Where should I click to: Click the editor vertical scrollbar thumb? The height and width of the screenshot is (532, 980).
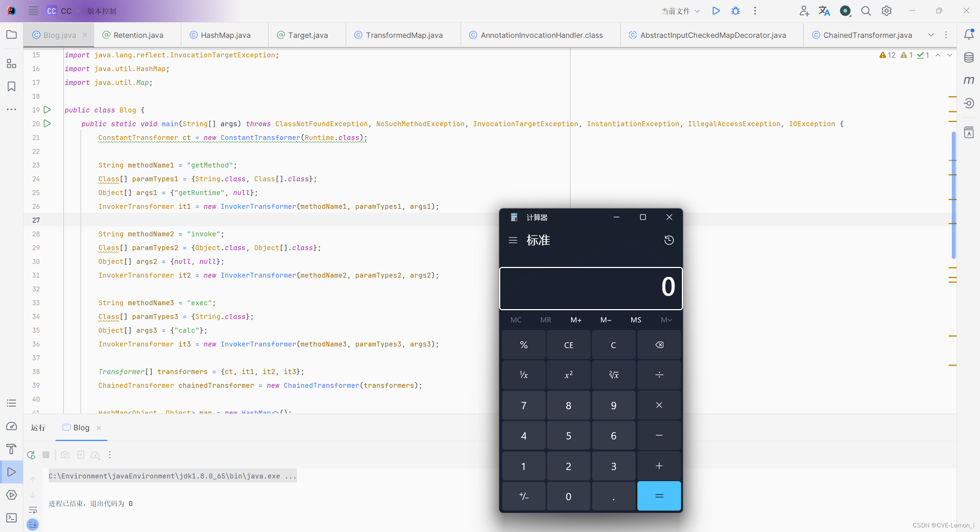954,195
